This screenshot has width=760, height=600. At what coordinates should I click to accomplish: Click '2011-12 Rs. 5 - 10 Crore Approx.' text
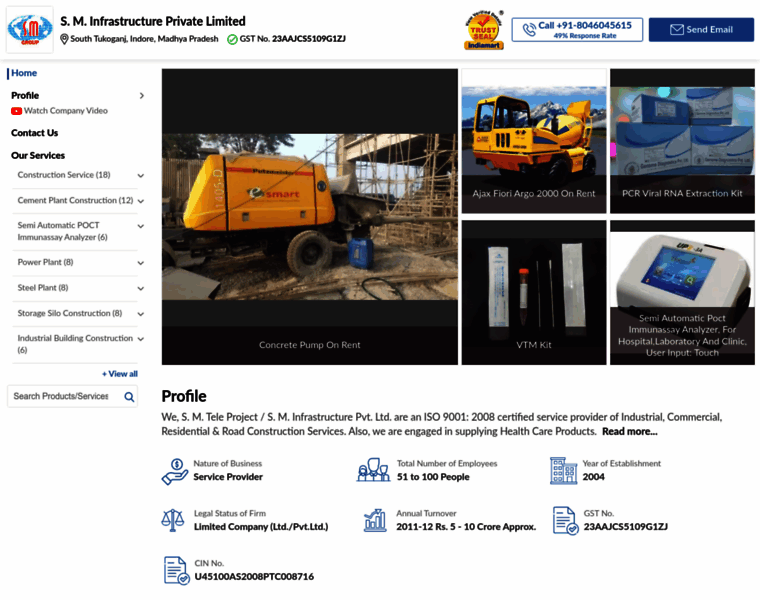[466, 527]
